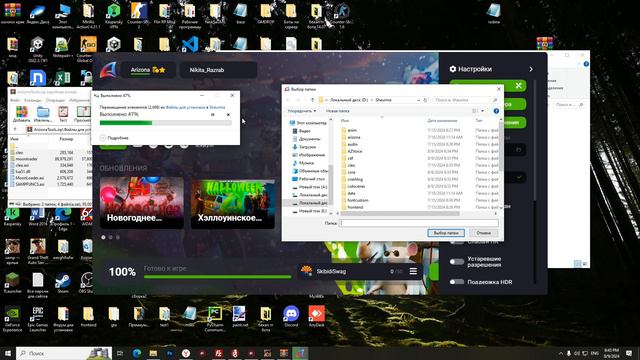Screen dimensions: 640x360
Task: Select the Arizona server tab
Action: (148, 70)
